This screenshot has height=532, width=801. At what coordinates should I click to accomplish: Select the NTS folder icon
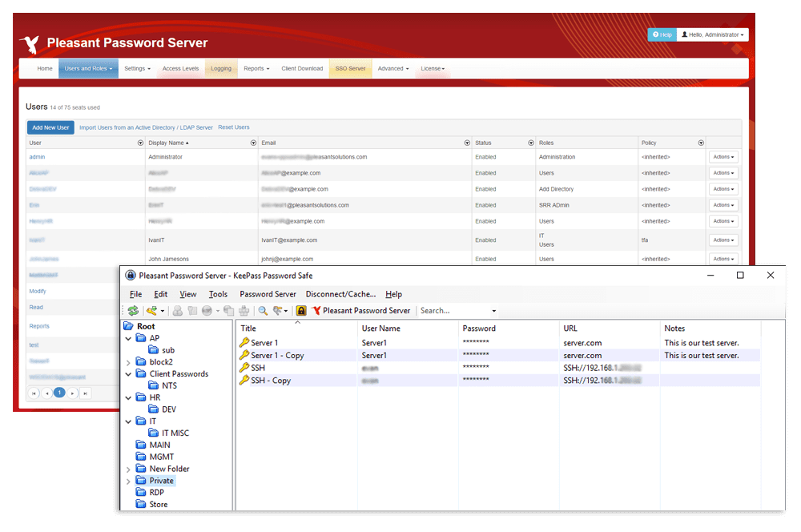coord(153,385)
